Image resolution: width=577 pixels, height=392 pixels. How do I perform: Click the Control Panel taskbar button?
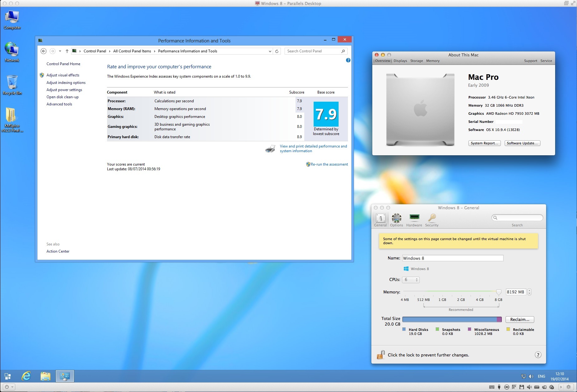pyautogui.click(x=65, y=376)
